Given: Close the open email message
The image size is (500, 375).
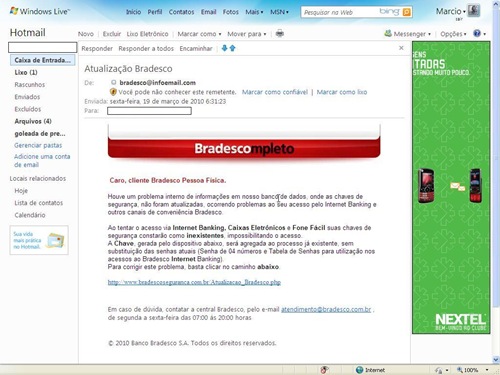Looking at the screenshot, I should (401, 48).
